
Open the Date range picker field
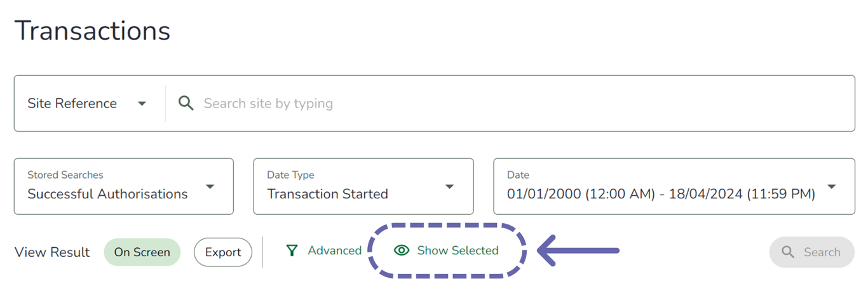[661, 187]
